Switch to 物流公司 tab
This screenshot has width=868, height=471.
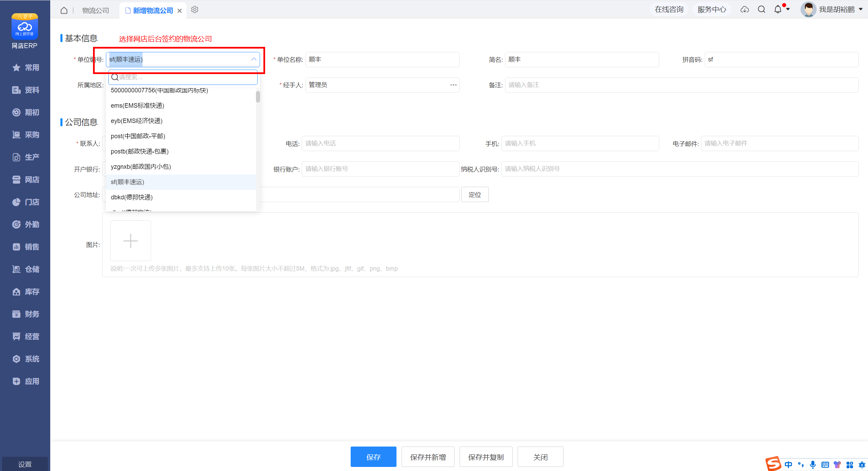coord(96,11)
